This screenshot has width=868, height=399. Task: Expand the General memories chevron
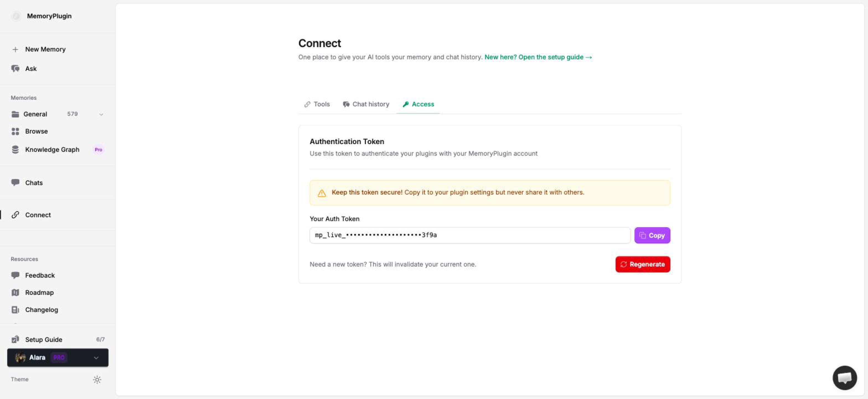(x=101, y=114)
